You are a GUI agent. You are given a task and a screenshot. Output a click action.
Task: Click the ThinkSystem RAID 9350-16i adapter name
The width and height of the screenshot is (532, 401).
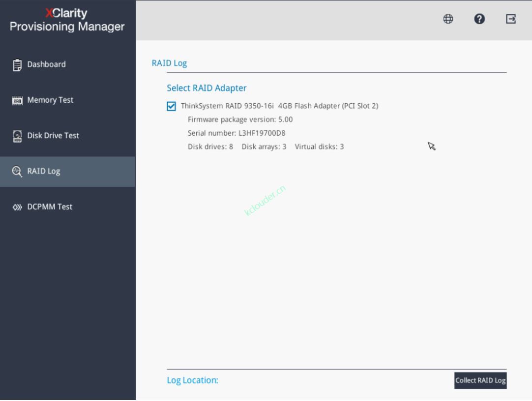[280, 106]
